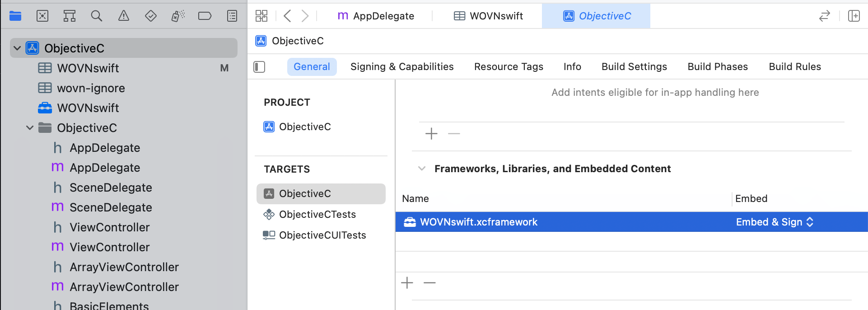Click the editor swap arrows icon
868x310 pixels.
pyautogui.click(x=825, y=16)
